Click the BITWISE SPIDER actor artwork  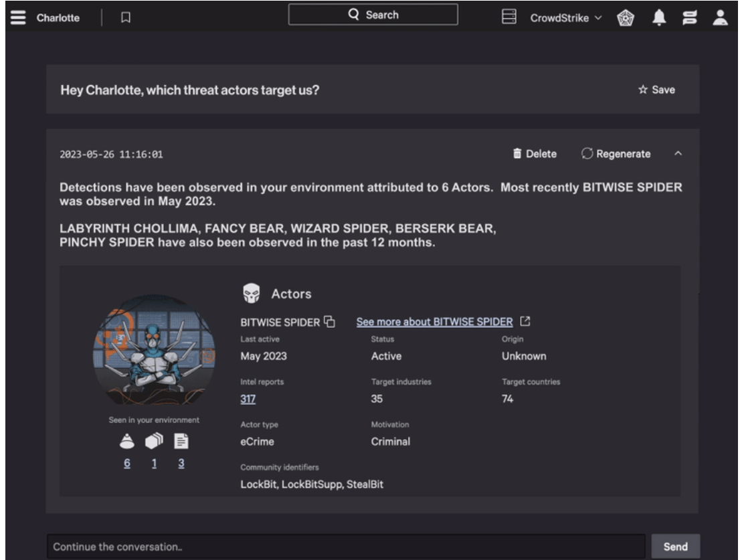tap(155, 349)
